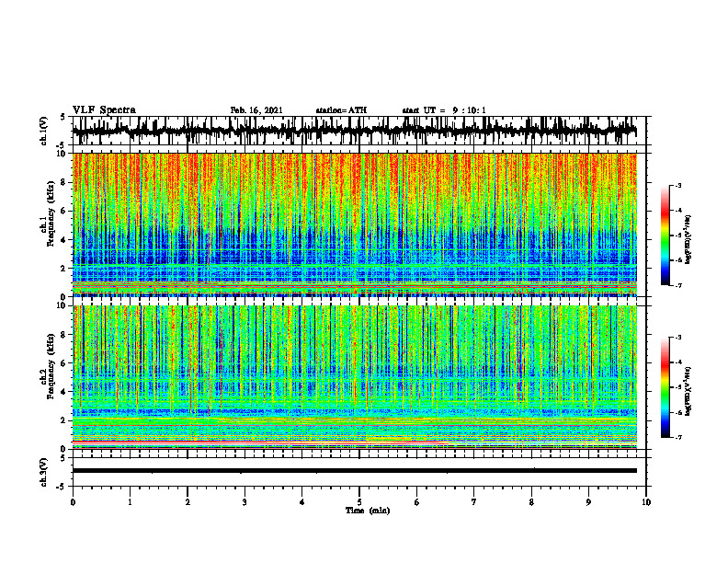Click the "-7" label on ch.2 colorbar
728x563 pixels.
coord(678,437)
